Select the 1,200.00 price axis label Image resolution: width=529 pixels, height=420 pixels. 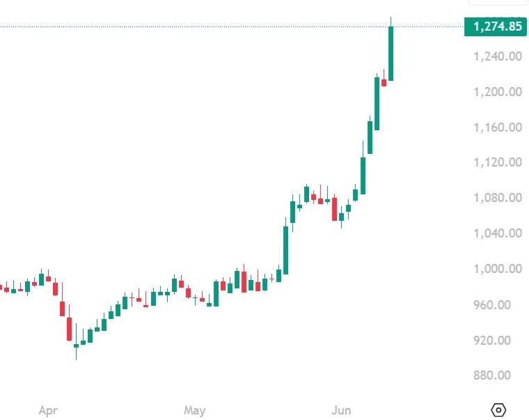pos(498,91)
